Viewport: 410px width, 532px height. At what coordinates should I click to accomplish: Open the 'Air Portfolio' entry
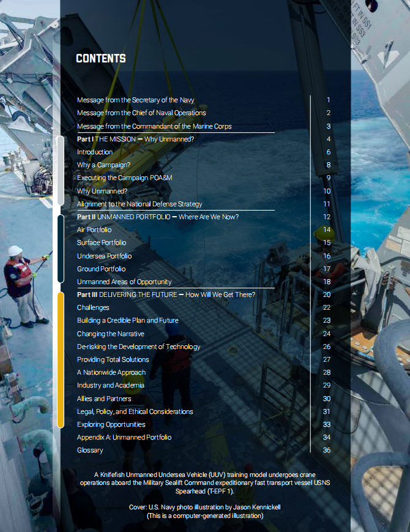[94, 230]
